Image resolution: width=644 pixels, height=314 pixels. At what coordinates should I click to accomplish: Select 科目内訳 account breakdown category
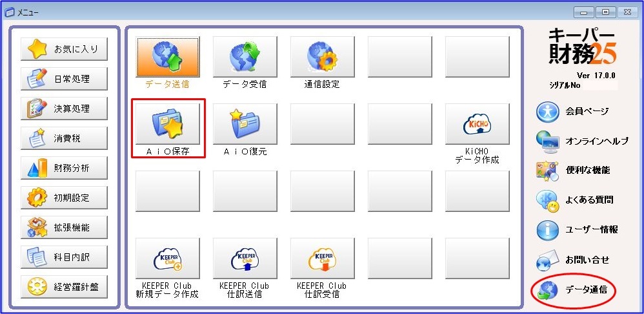(64, 257)
